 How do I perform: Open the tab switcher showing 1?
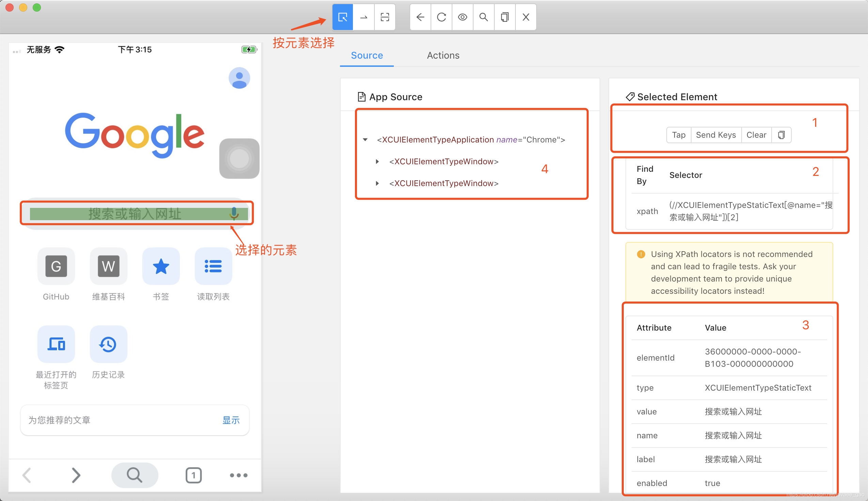pos(193,475)
